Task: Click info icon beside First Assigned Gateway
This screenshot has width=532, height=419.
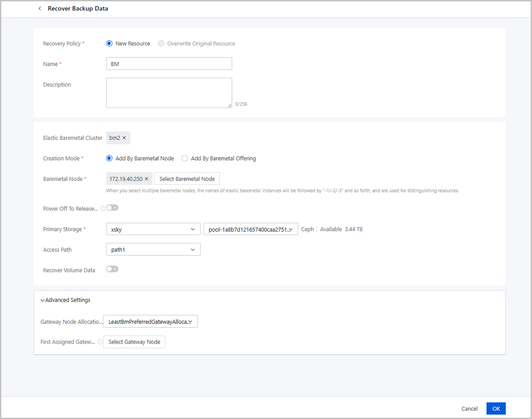Action: (100, 342)
